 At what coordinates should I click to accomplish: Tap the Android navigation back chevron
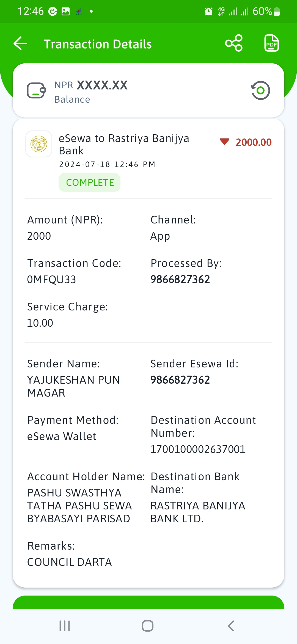231,626
